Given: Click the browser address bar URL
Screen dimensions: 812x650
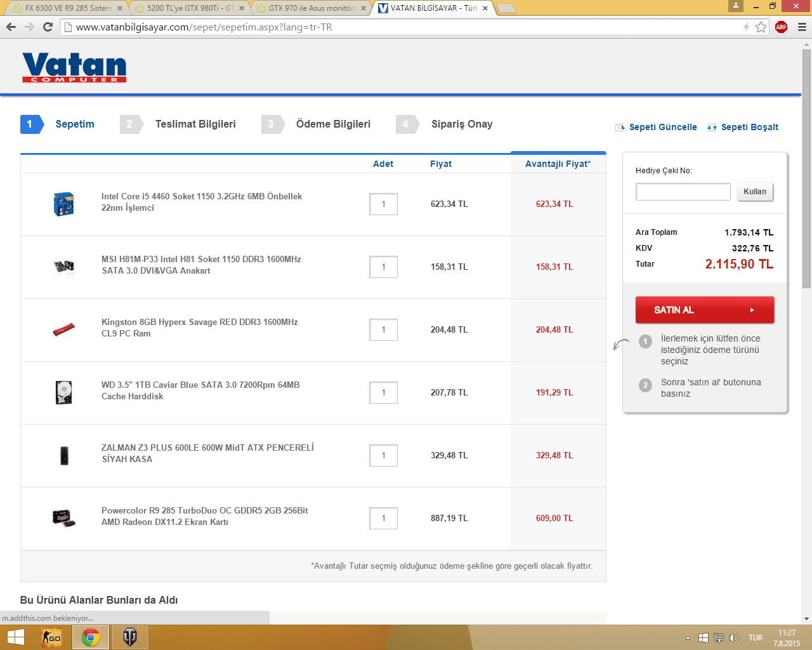Looking at the screenshot, I should [204, 27].
